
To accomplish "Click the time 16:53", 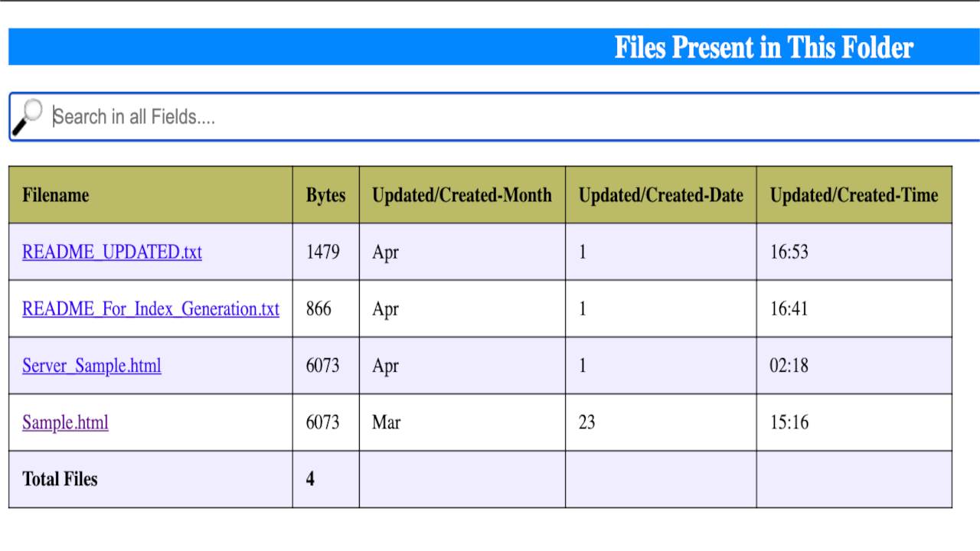I will click(789, 252).
